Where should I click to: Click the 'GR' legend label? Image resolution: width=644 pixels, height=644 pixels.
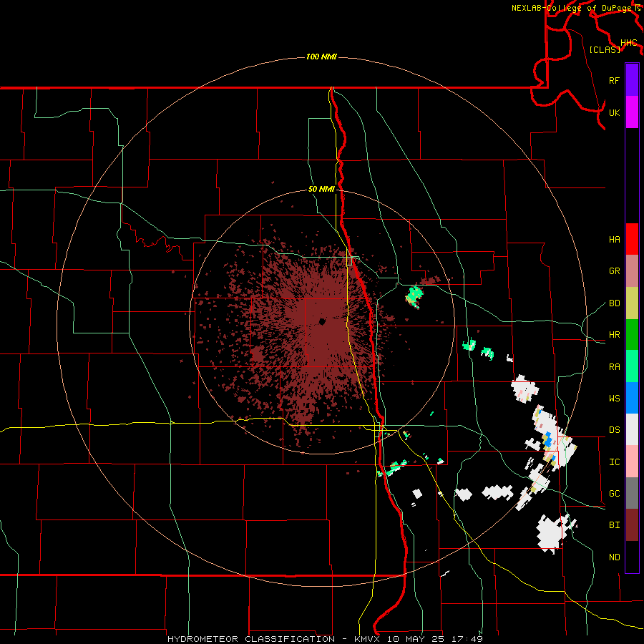[614, 271]
